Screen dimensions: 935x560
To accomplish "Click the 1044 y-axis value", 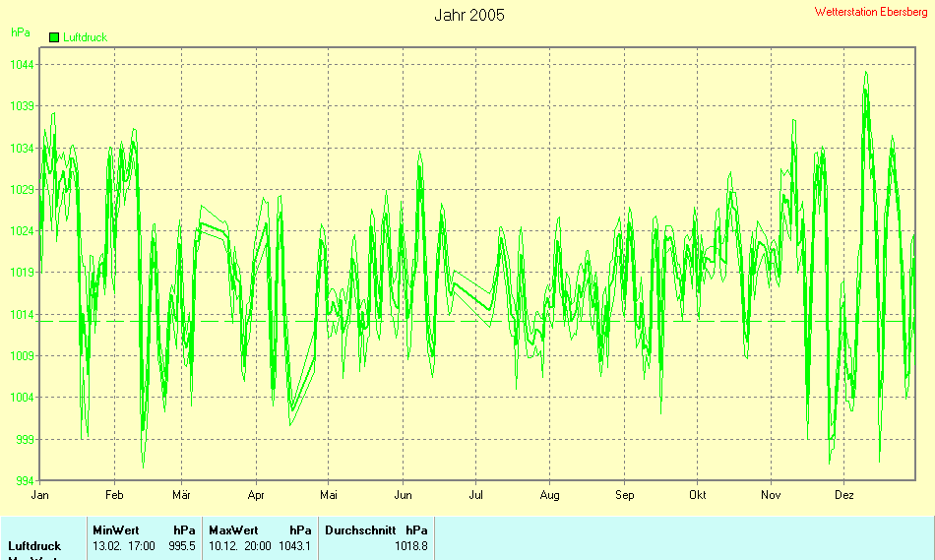I will tap(23, 65).
